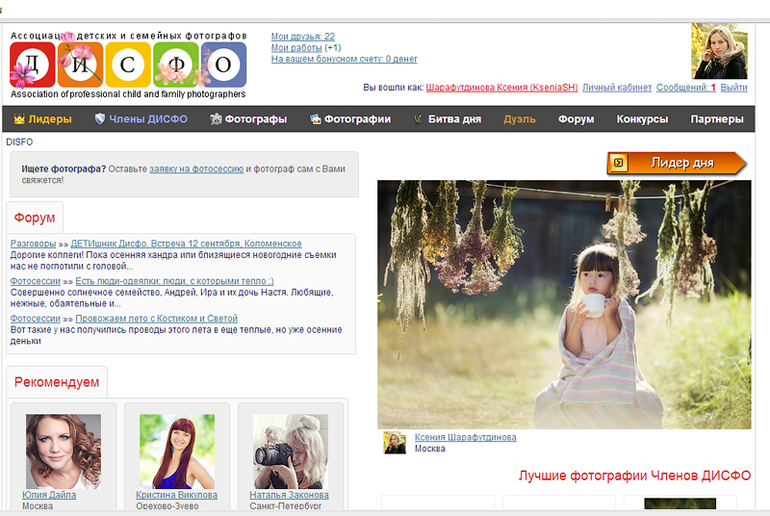
Task: Open Личный кабинет
Action: (x=617, y=87)
